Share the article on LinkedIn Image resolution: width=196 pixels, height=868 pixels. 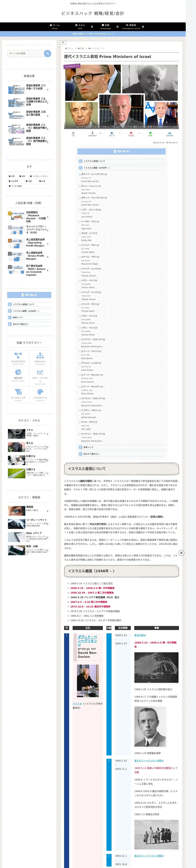coord(170,134)
